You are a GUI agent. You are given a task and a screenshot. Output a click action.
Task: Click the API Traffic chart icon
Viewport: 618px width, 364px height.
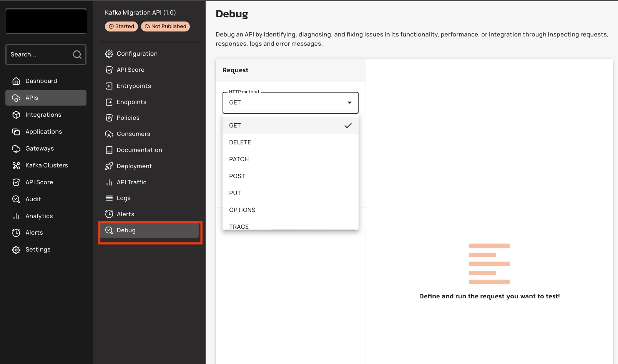109,182
